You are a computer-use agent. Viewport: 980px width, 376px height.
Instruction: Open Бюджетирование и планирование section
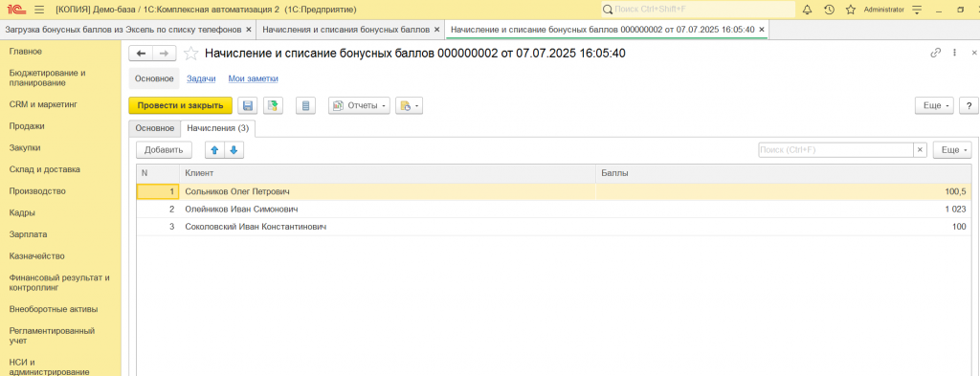[48, 77]
